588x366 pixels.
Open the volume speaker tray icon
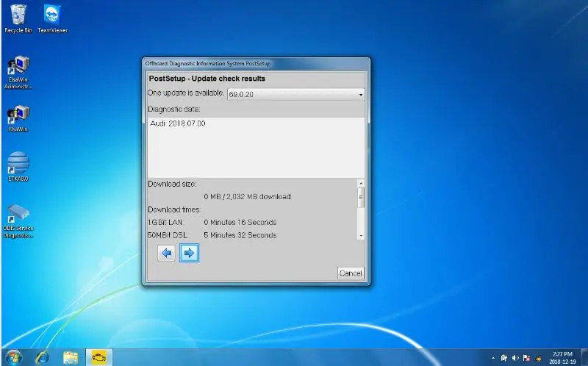tap(515, 358)
